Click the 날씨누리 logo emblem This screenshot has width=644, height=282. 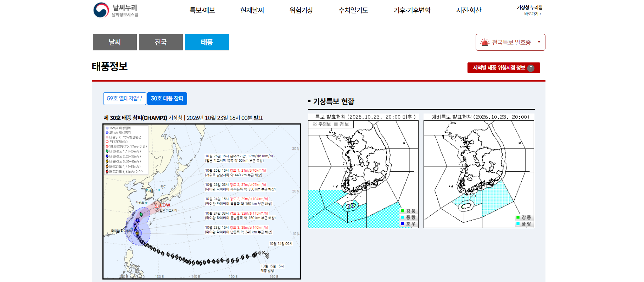pos(101,10)
